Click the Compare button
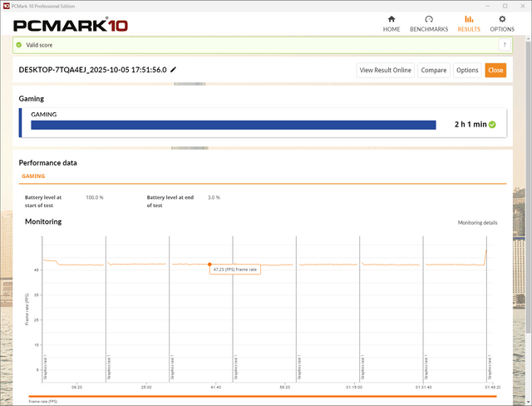The height and width of the screenshot is (406, 532). [434, 70]
